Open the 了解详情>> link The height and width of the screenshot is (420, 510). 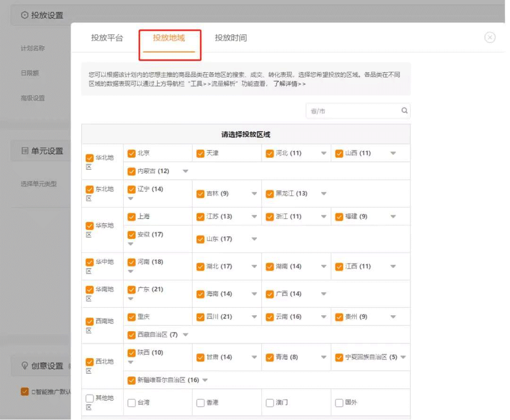pyautogui.click(x=289, y=84)
